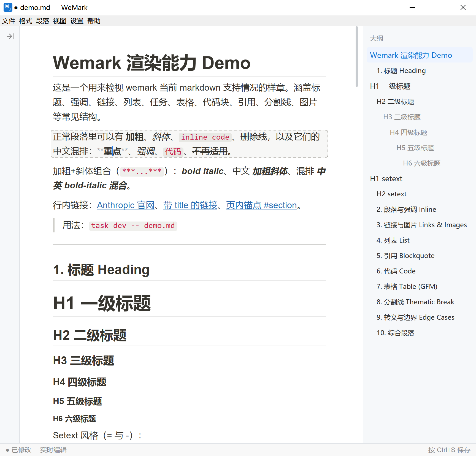Open the 文件 menu
The image size is (476, 456).
point(9,21)
